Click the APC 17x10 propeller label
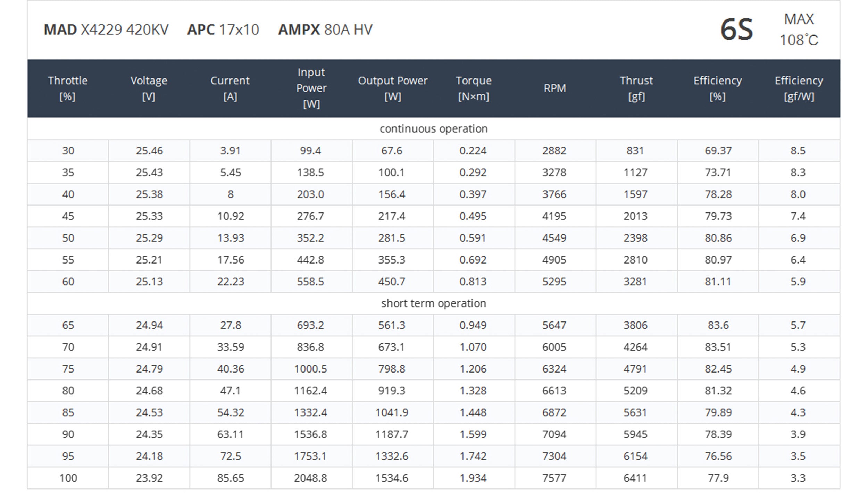Screen dimensions: 868x493 tap(223, 30)
